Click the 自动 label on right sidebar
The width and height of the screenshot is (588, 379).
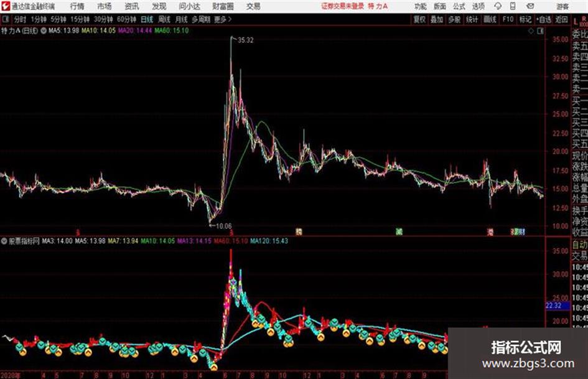click(580, 245)
